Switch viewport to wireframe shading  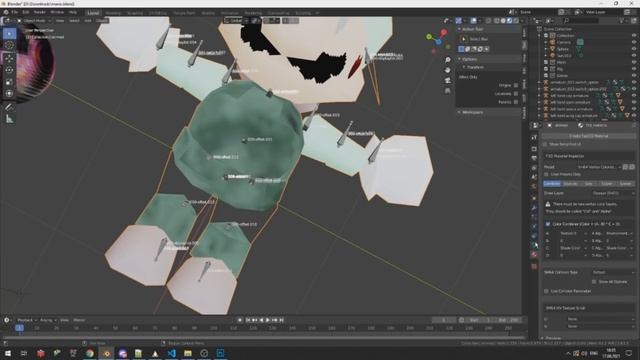497,20
